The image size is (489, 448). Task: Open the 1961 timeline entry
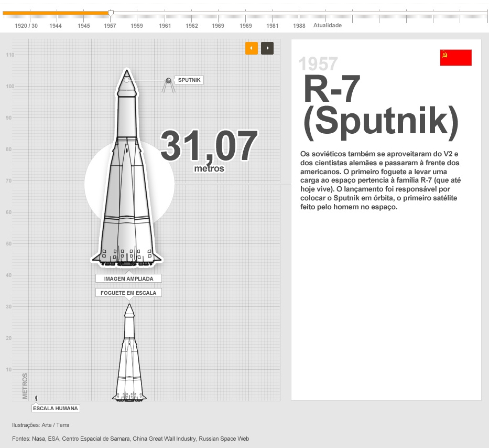[165, 26]
